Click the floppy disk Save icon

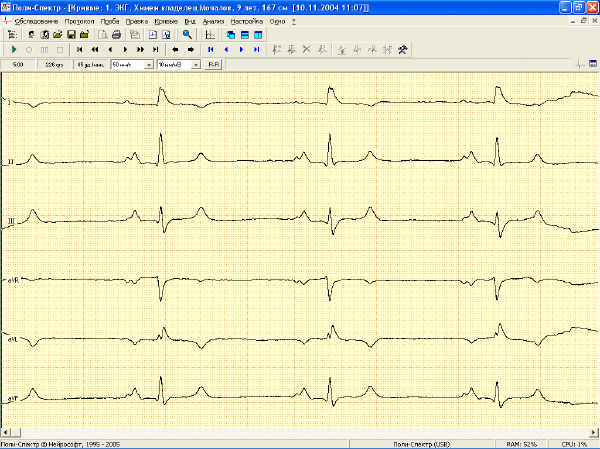coord(71,35)
